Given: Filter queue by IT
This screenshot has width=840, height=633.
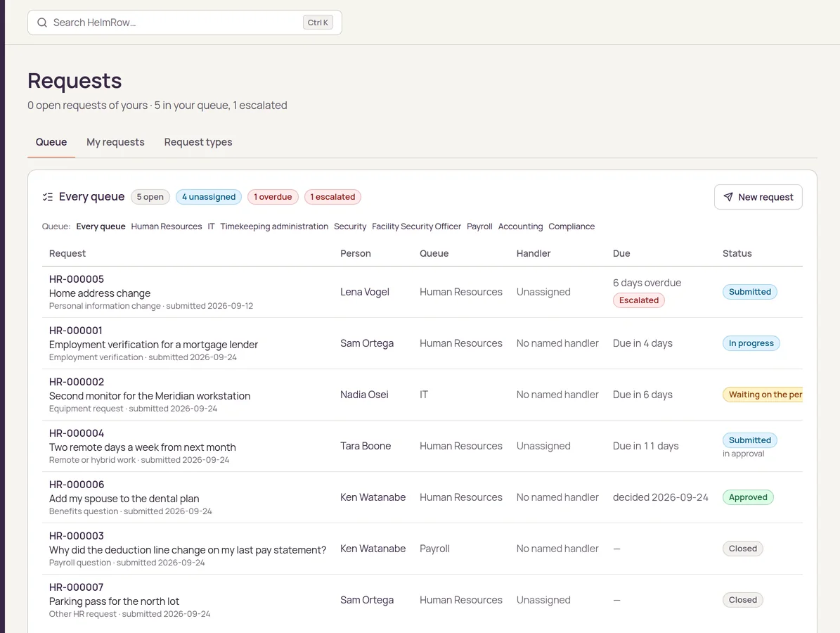Looking at the screenshot, I should [x=211, y=226].
